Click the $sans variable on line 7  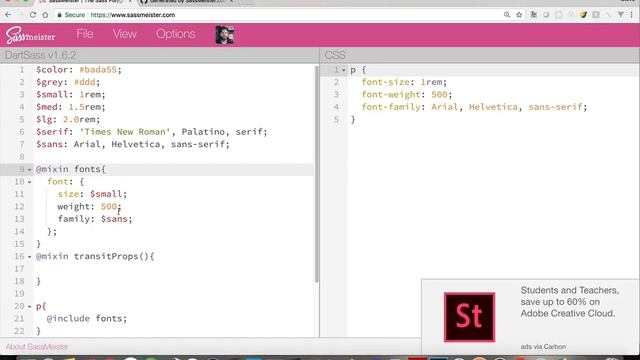[49, 144]
